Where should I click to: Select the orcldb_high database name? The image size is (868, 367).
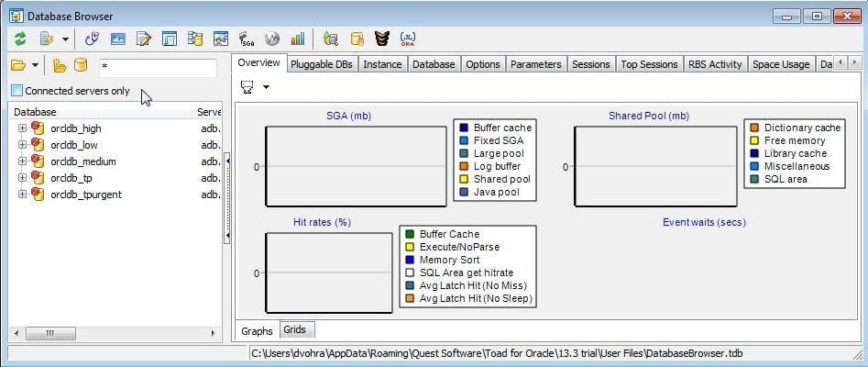76,128
